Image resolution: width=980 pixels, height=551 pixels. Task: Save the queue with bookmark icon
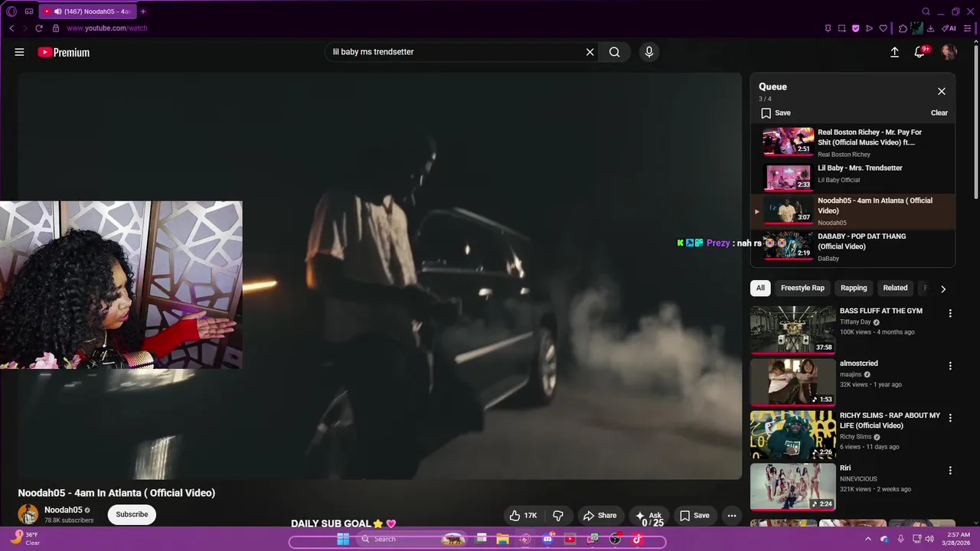click(x=775, y=112)
